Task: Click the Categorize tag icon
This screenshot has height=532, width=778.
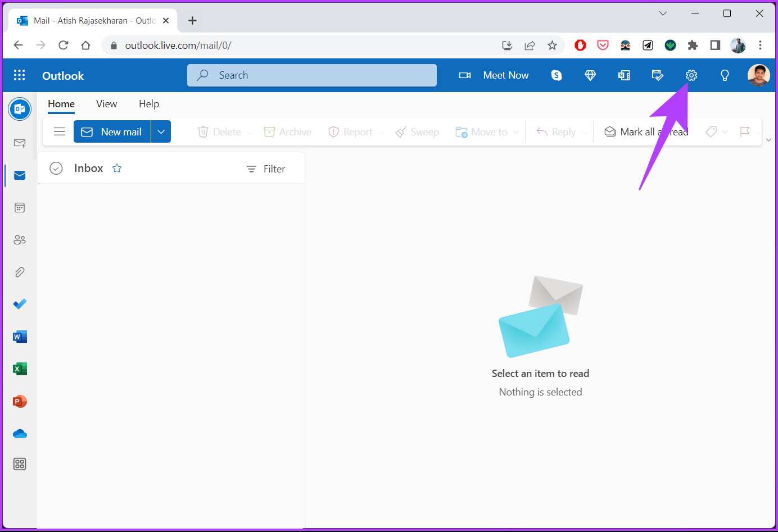Action: click(x=711, y=131)
